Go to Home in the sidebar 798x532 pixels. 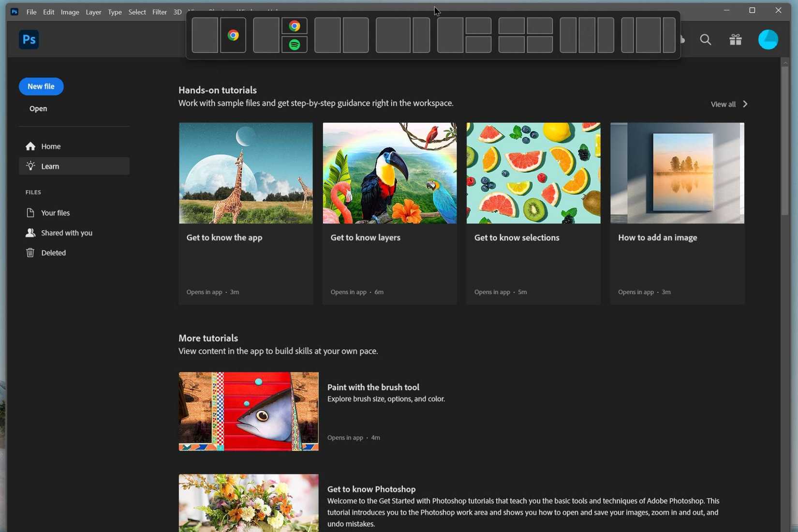50,146
